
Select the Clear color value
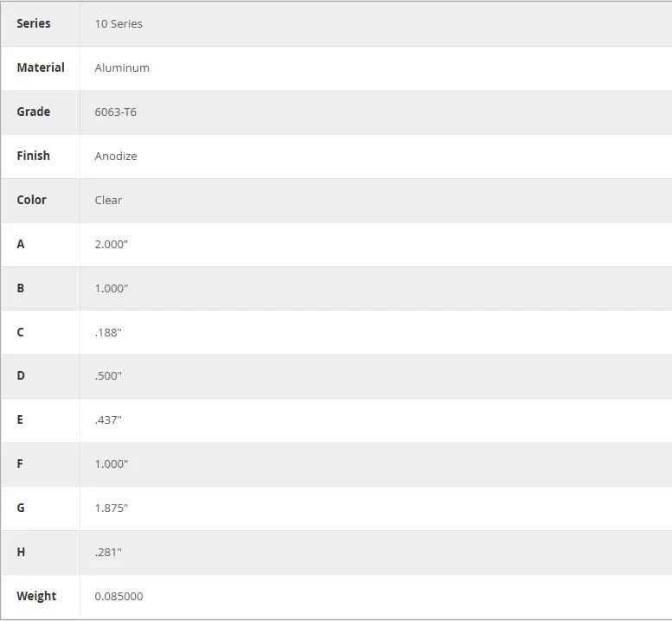(108, 201)
